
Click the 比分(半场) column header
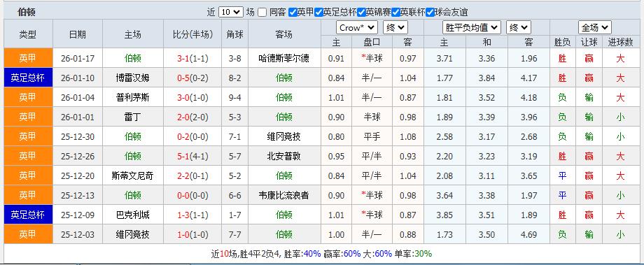pos(192,35)
